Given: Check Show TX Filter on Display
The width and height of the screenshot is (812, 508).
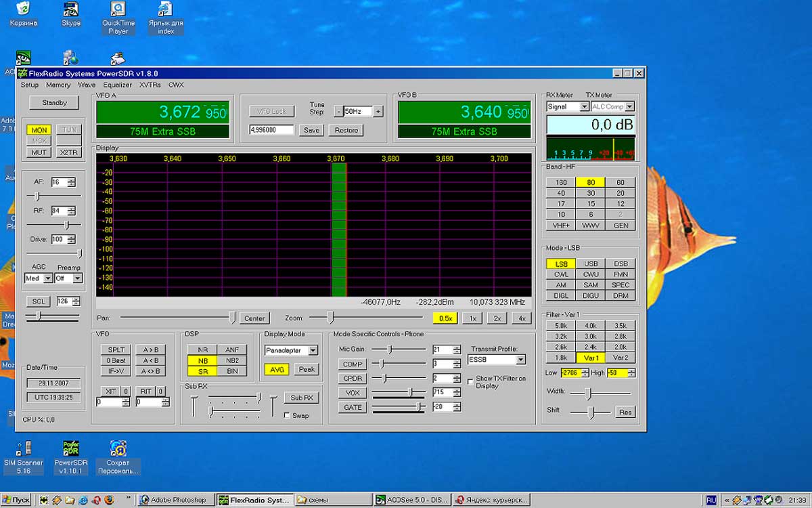Looking at the screenshot, I should pos(470,382).
